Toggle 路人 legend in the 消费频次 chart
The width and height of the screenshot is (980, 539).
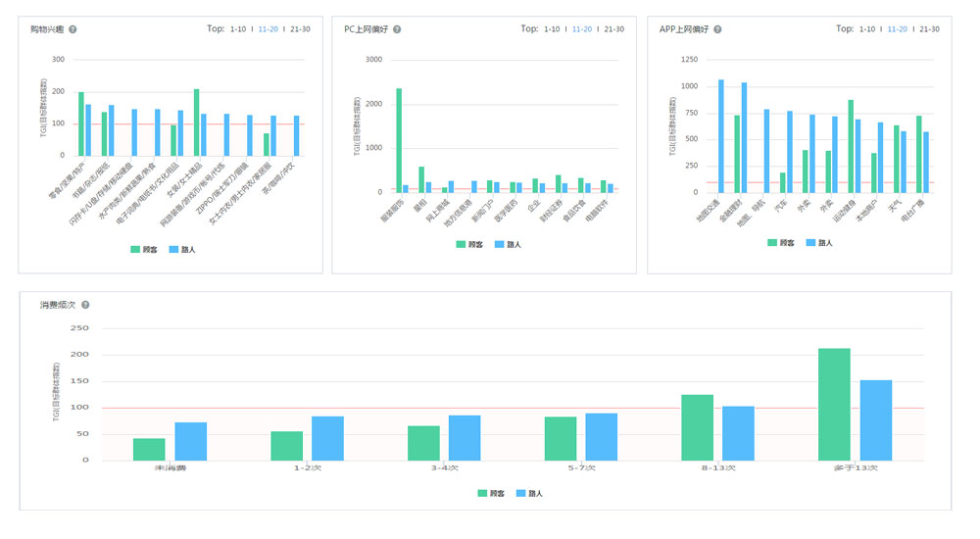(528, 493)
